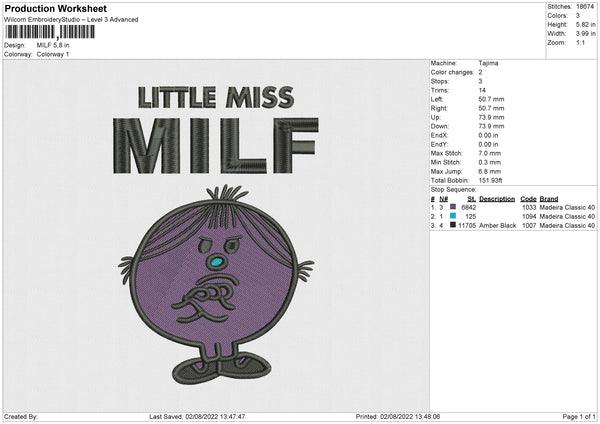Click the black thread color swatch
This screenshot has height=424, width=600.
point(453,225)
